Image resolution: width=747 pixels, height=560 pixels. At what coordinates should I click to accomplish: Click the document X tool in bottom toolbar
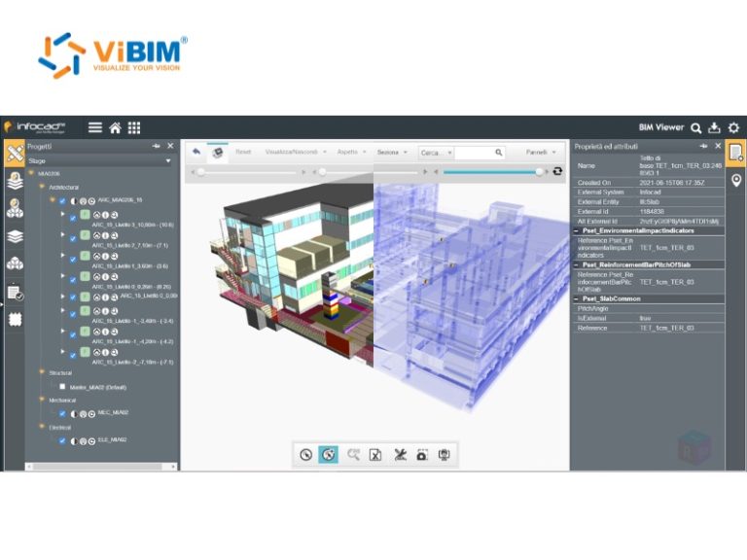375,455
